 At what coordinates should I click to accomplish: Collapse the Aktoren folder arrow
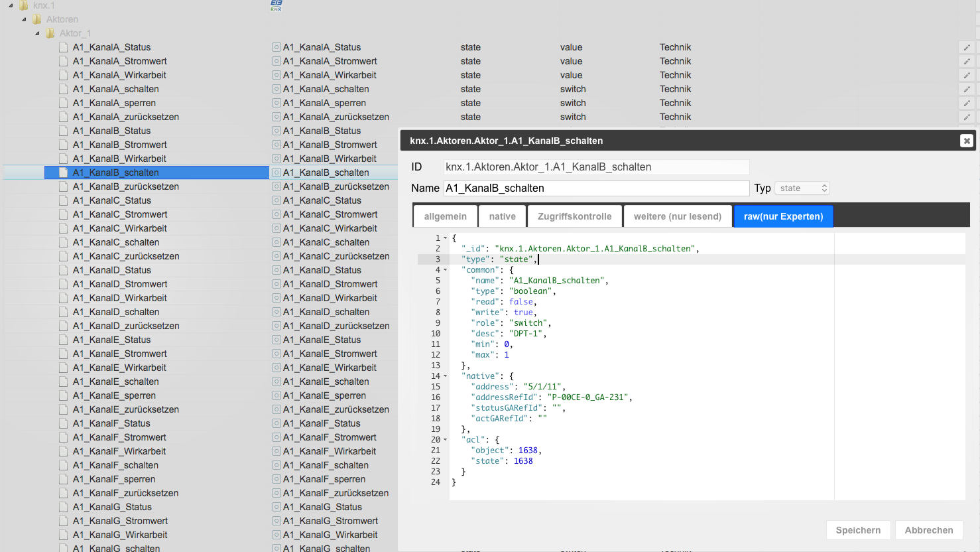pyautogui.click(x=24, y=19)
